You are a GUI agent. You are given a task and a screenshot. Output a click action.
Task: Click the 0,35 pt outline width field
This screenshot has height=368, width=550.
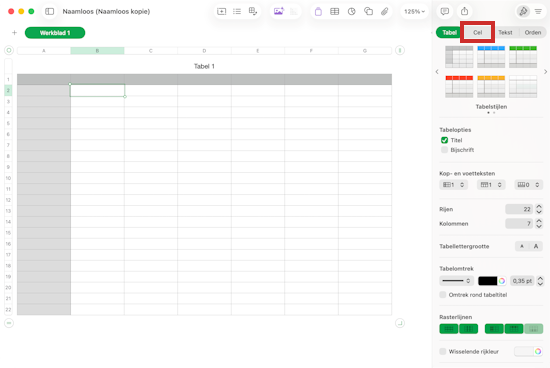pos(522,281)
